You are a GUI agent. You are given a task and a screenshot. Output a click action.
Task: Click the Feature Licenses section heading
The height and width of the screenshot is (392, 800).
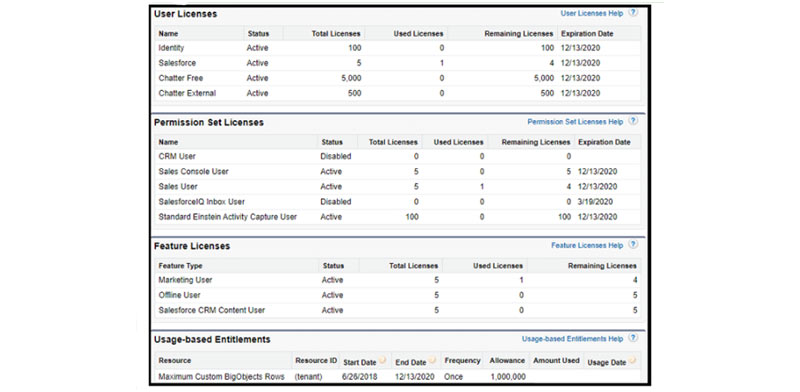tap(192, 246)
